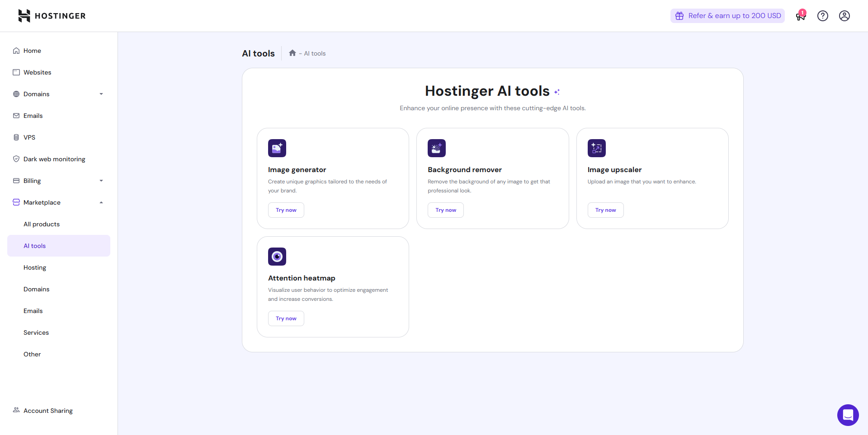Click the Image generator tool icon

[277, 148]
